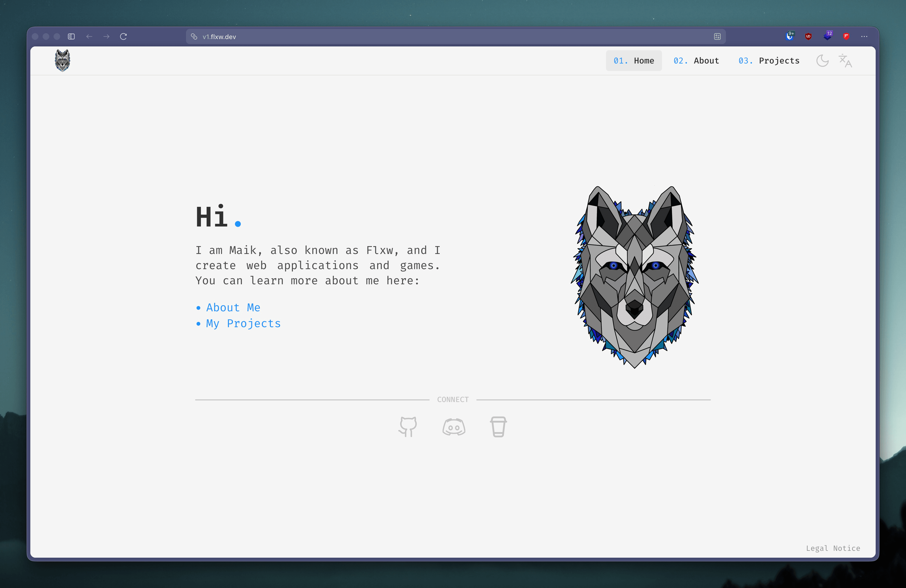The height and width of the screenshot is (588, 906).
Task: Open the Bitwarden extension icon
Action: click(790, 36)
